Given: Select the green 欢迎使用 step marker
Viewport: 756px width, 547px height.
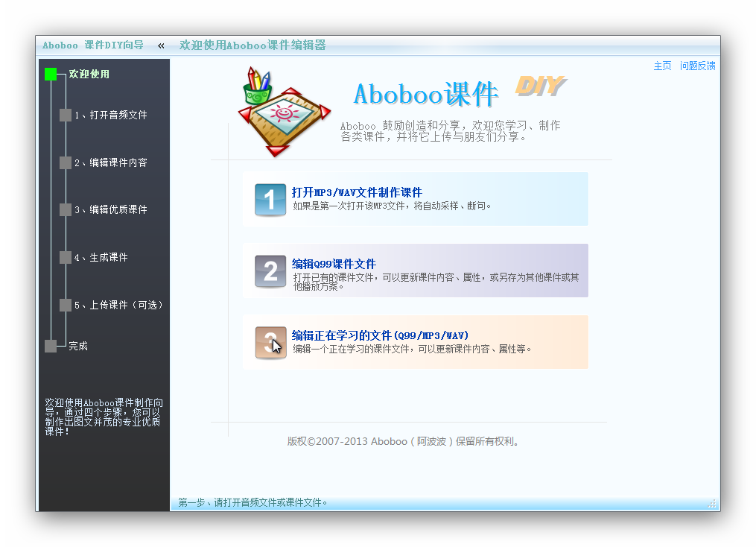Looking at the screenshot, I should [x=51, y=75].
